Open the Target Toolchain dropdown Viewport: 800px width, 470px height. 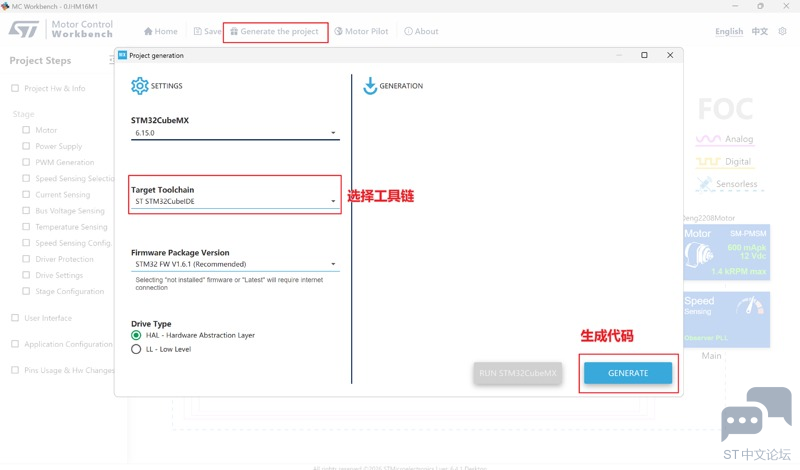click(235, 201)
